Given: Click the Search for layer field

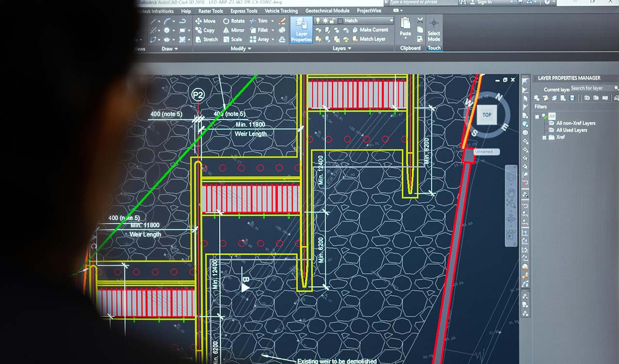Looking at the screenshot, I should tap(591, 88).
